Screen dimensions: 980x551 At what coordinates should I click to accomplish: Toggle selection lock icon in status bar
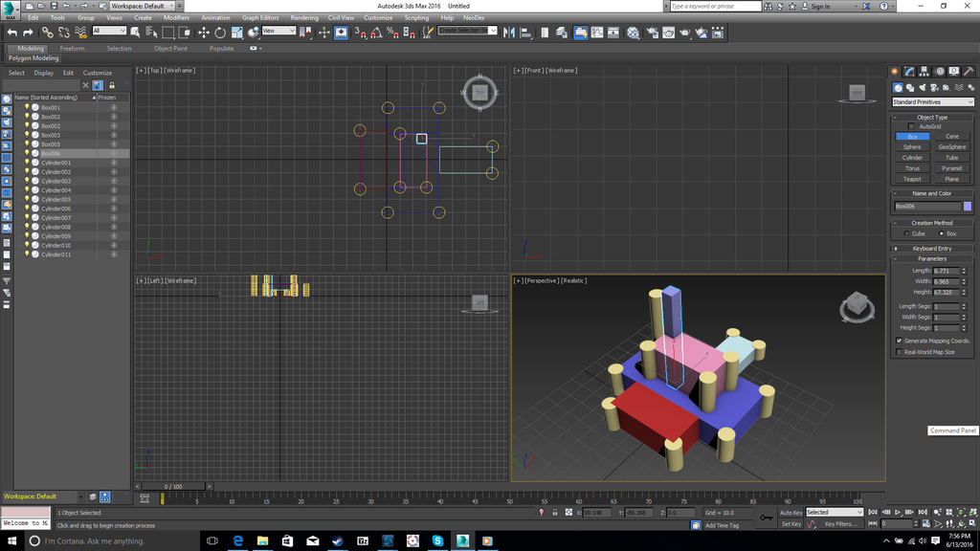tap(554, 513)
